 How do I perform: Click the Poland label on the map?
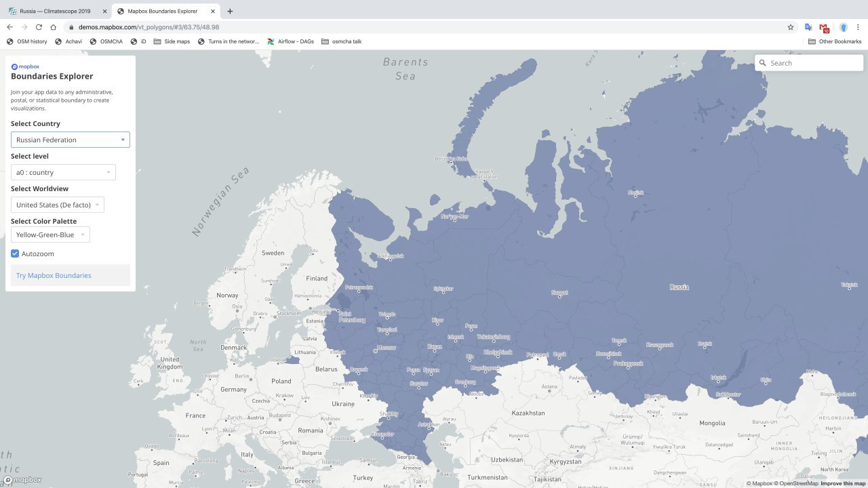click(281, 381)
